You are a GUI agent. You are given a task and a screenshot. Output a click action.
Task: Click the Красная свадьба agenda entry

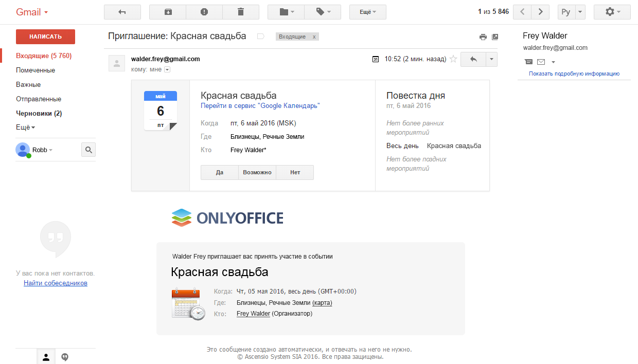(x=454, y=146)
